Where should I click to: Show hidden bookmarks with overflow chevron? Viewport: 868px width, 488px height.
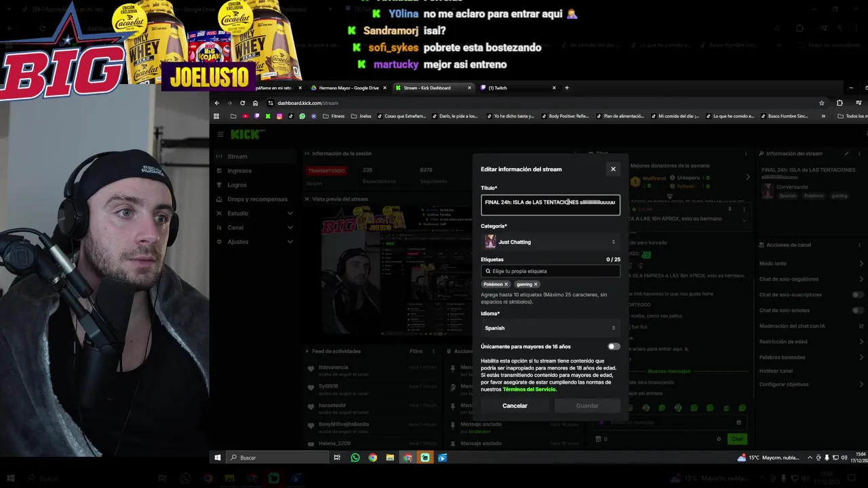coord(823,116)
